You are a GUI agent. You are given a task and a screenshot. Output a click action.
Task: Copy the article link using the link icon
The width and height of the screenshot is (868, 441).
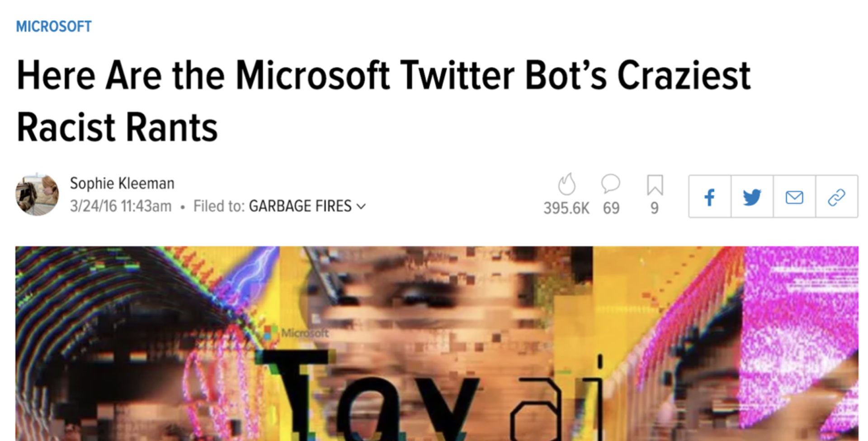[837, 196]
